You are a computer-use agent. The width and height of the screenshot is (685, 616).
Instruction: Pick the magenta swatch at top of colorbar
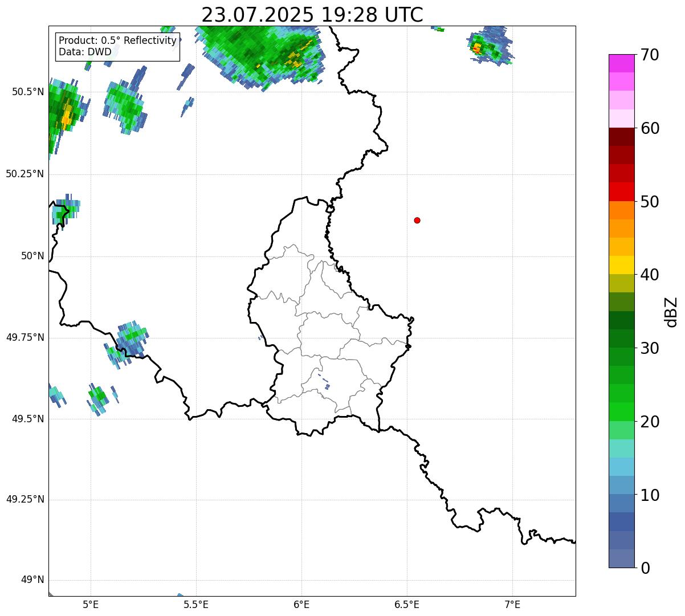coord(622,63)
